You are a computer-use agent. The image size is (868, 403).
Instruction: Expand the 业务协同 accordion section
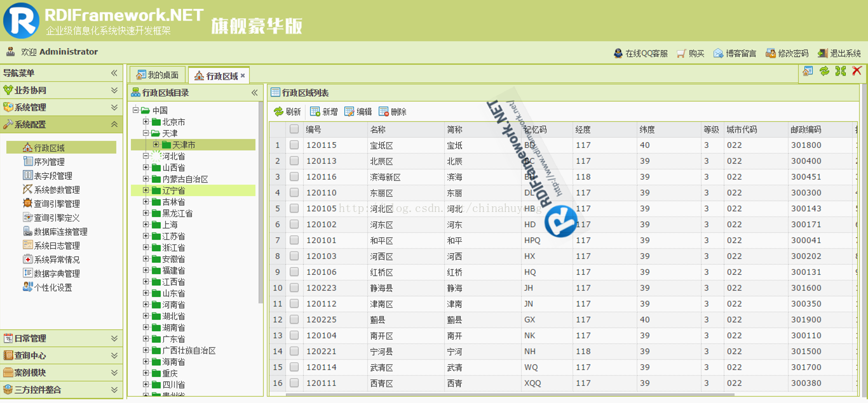pyautogui.click(x=114, y=90)
